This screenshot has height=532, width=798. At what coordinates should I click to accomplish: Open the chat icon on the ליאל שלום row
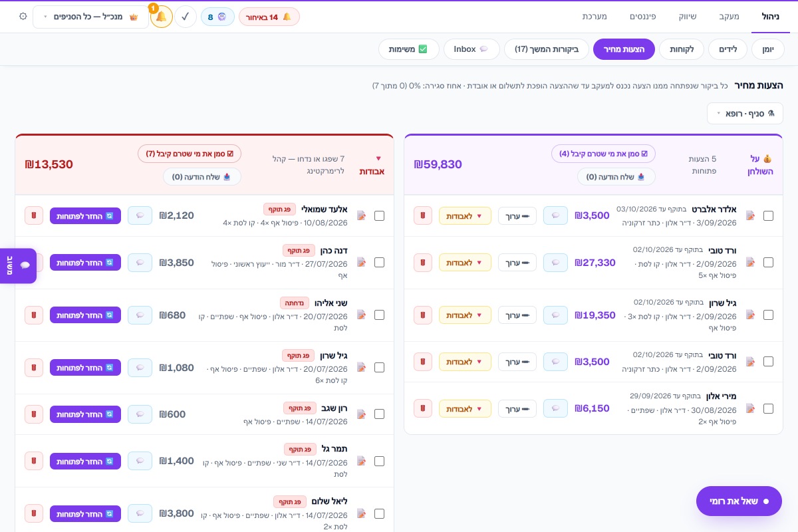click(x=140, y=514)
